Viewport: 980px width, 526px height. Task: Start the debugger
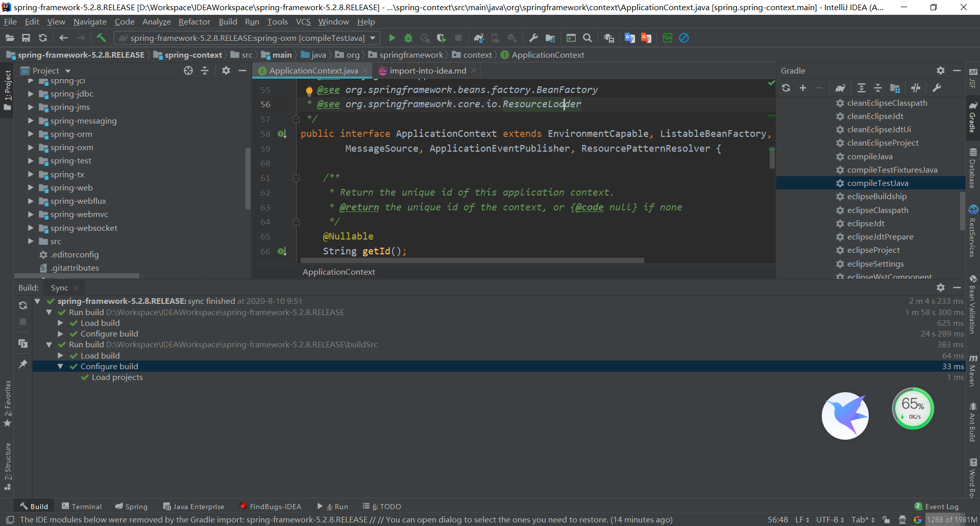click(408, 38)
